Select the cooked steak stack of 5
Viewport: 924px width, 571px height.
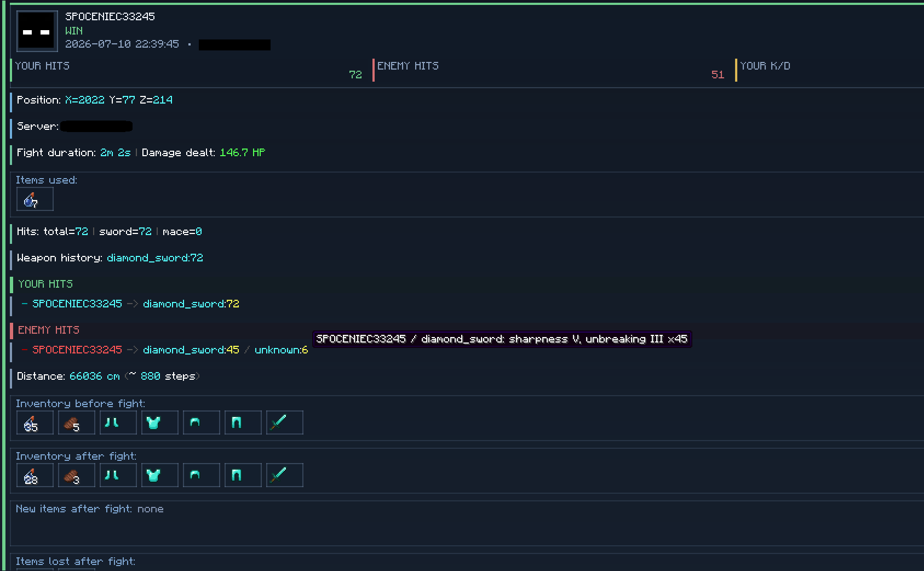tap(77, 422)
